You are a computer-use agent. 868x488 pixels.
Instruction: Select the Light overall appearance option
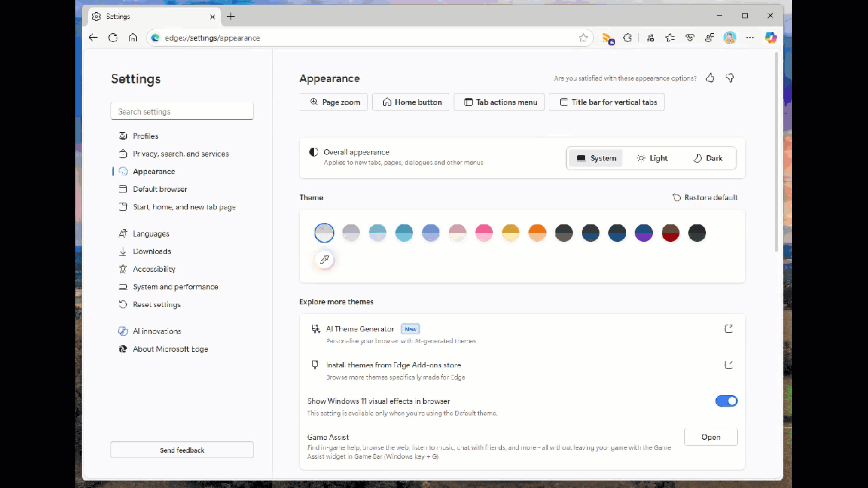[652, 158]
